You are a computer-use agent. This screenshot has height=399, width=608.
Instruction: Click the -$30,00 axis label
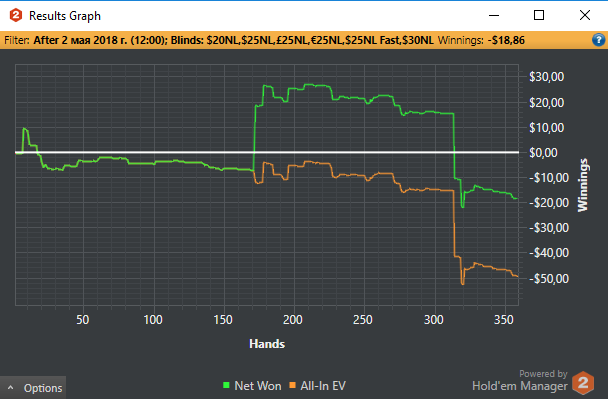(549, 228)
